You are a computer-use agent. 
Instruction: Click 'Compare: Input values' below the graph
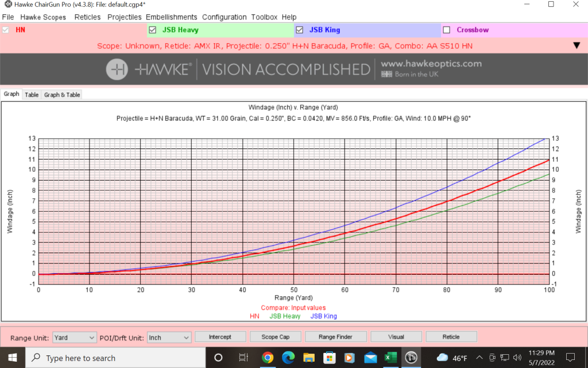pos(293,308)
